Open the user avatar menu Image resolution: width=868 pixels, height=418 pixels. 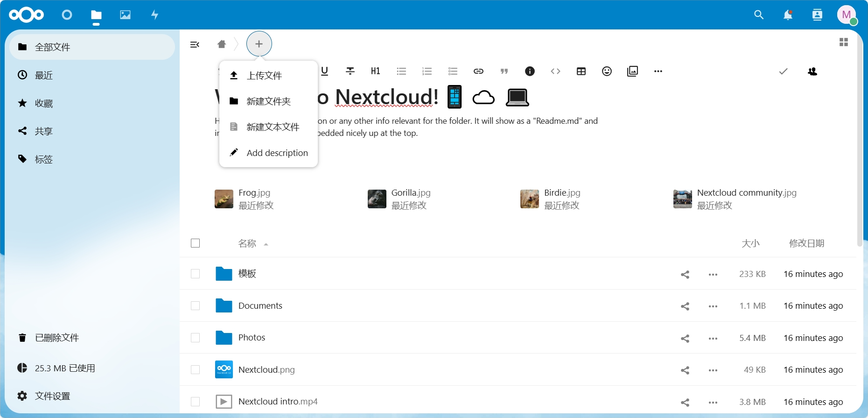pos(847,15)
